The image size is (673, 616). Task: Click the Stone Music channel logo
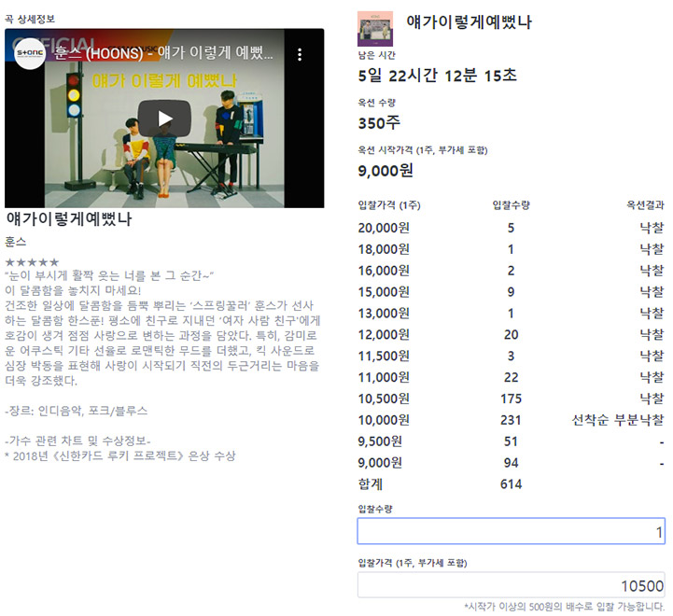(x=30, y=53)
